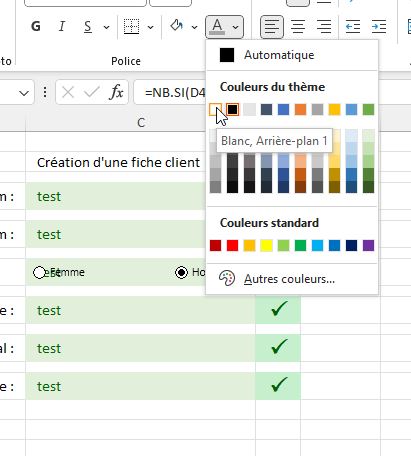Select cell 'Création d'une fiche client'
Viewport: 411px width, 456px height.
(118, 163)
